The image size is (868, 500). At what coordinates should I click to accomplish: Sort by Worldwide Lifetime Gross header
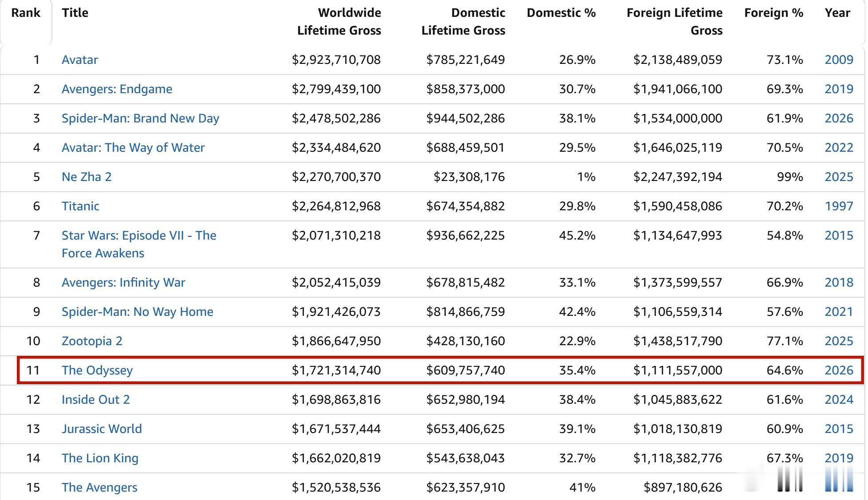339,21
